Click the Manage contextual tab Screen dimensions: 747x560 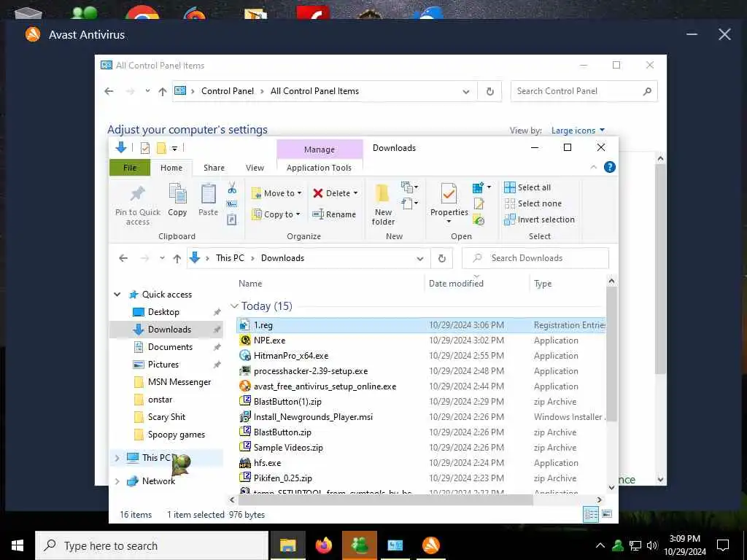[x=320, y=149]
